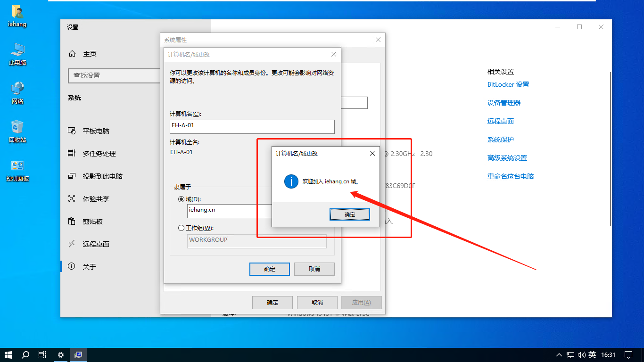Screen dimensions: 644x362
Task: Go to 主页 in Settings sidebar
Action: coord(90,54)
